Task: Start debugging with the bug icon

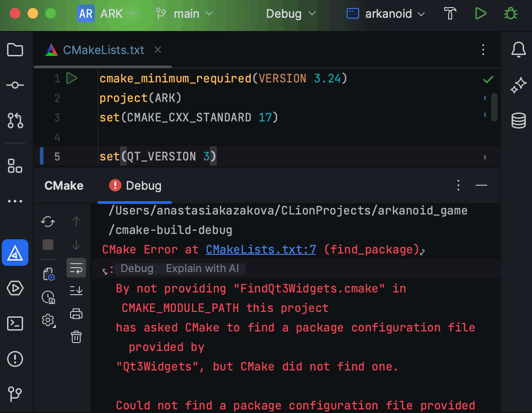Action: pos(511,14)
